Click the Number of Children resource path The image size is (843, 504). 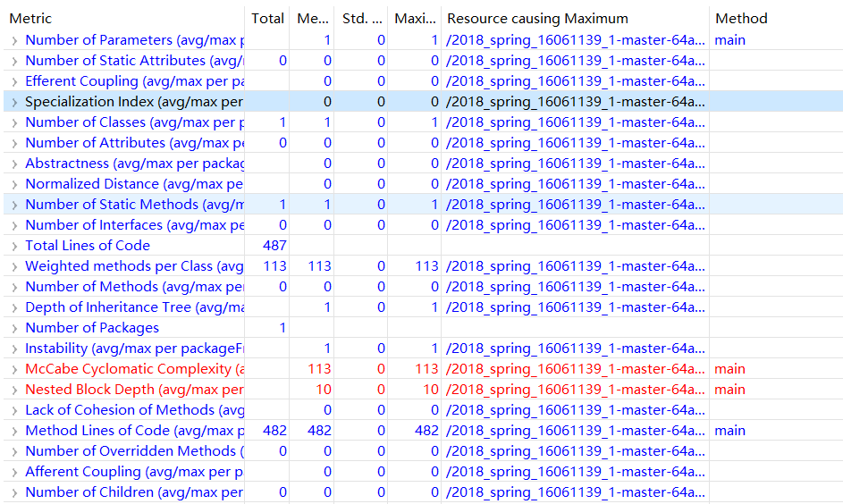point(576,492)
